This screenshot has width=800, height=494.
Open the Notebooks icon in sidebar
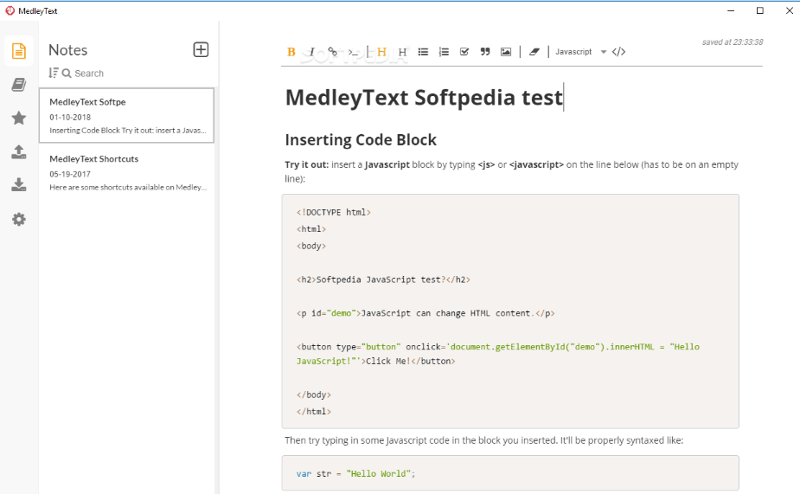tap(19, 85)
